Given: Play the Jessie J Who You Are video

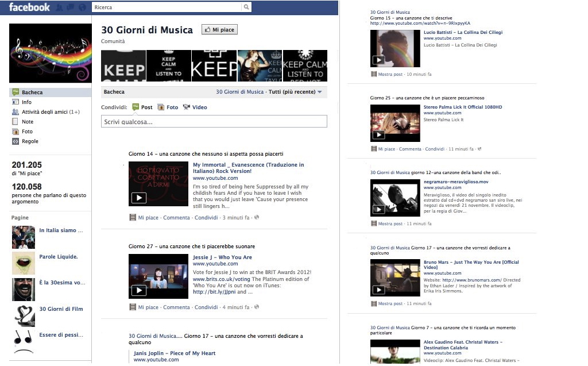Looking at the screenshot, I should pyautogui.click(x=158, y=276).
